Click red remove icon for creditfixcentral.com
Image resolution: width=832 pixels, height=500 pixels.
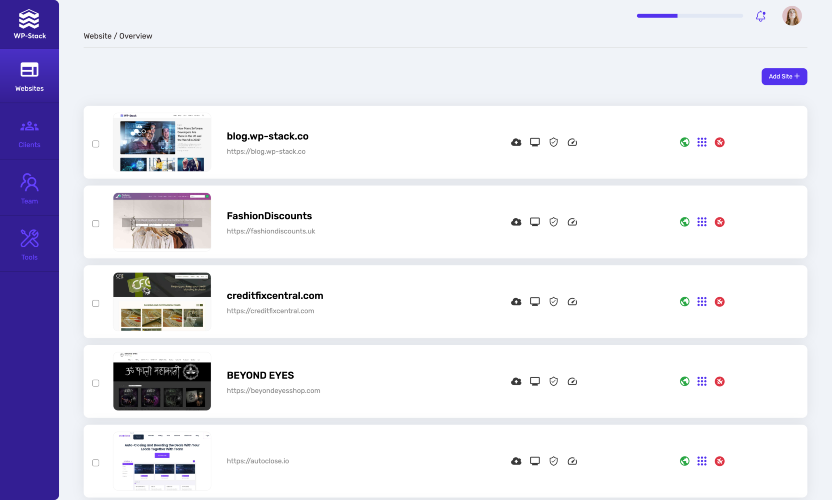pos(720,301)
